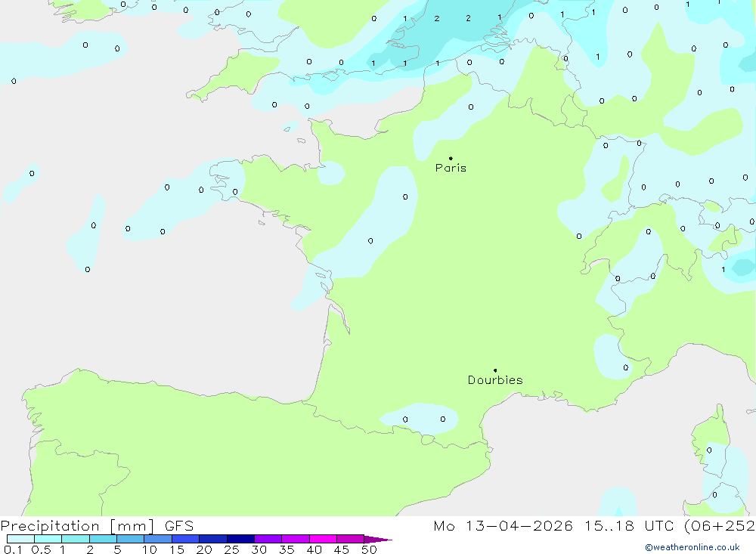Viewport: 756px width, 554px height.
Task: Click the date 'Mo 13-04-2026'
Action: click(x=503, y=526)
